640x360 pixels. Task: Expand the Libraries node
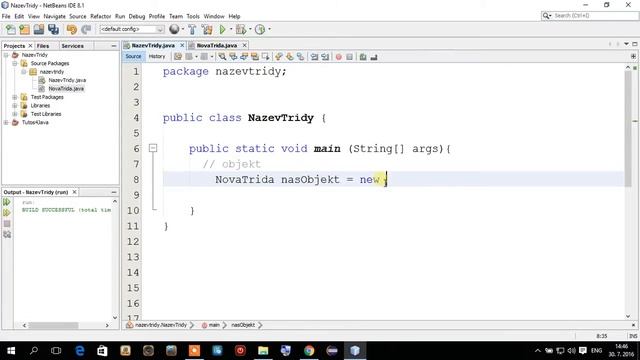click(x=15, y=105)
